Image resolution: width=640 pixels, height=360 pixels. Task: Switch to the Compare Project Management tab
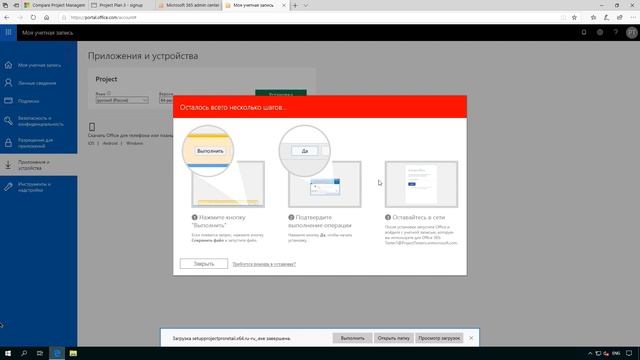click(55, 5)
